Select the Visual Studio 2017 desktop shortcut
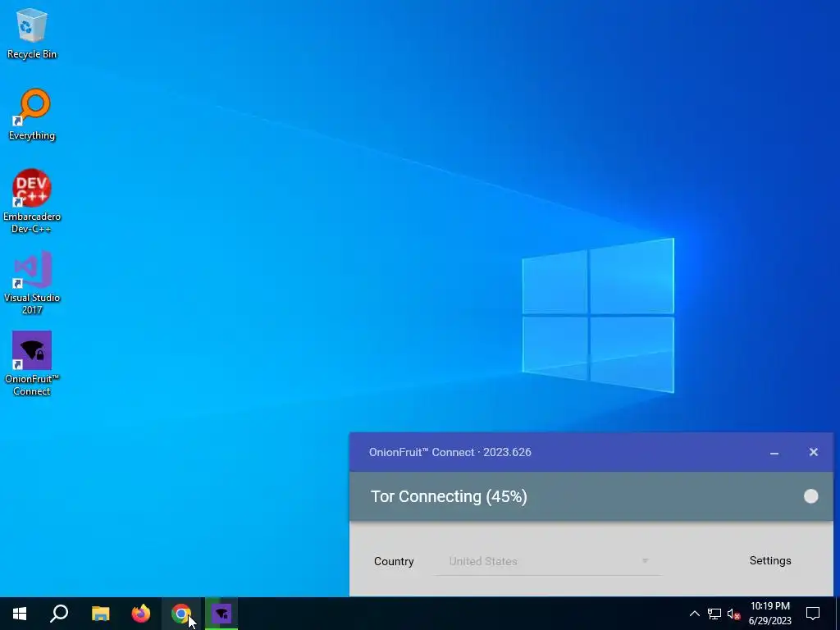 [32, 282]
